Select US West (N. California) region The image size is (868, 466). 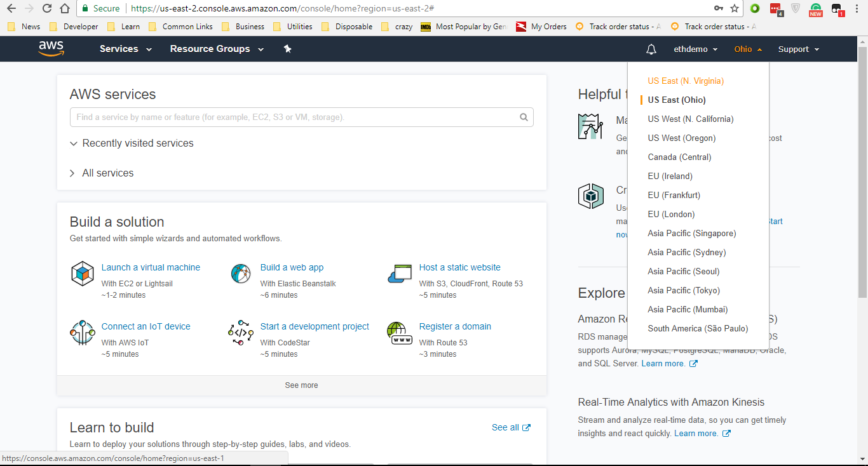(x=690, y=119)
